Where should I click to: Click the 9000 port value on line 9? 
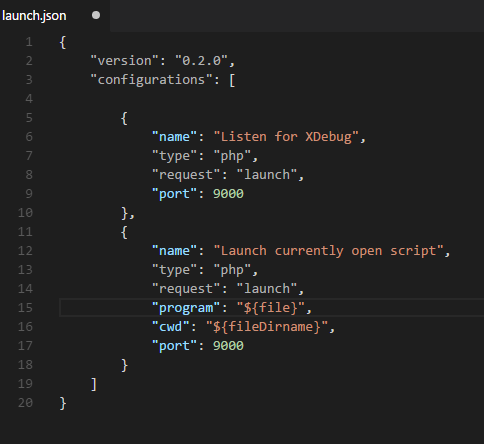pyautogui.click(x=228, y=194)
